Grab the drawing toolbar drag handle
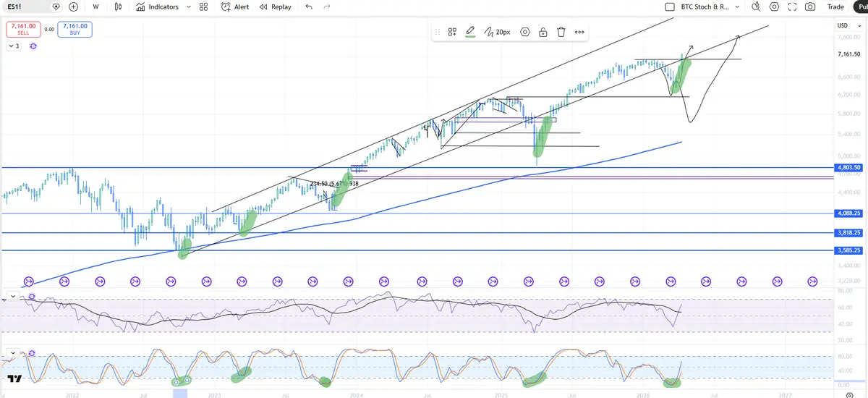Viewport: 868px width, 398px height. tap(437, 32)
